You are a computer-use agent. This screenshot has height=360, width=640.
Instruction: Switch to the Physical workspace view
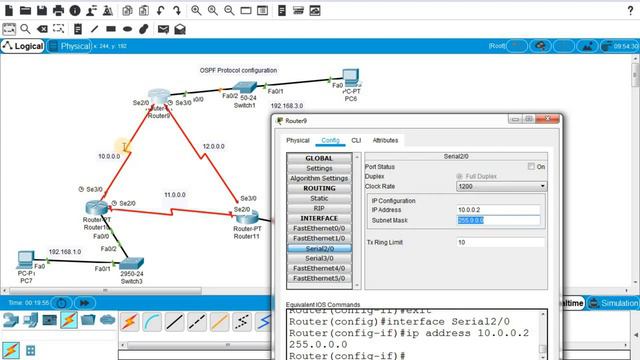pyautogui.click(x=69, y=46)
